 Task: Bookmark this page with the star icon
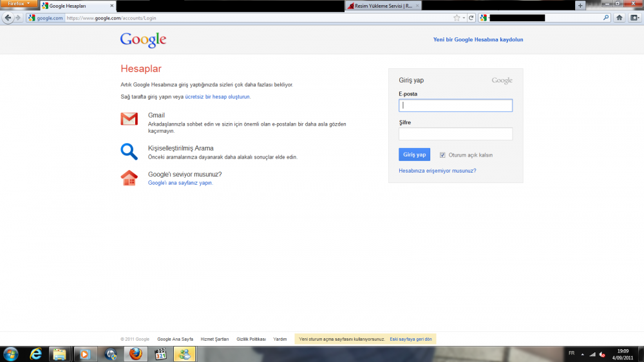point(457,17)
